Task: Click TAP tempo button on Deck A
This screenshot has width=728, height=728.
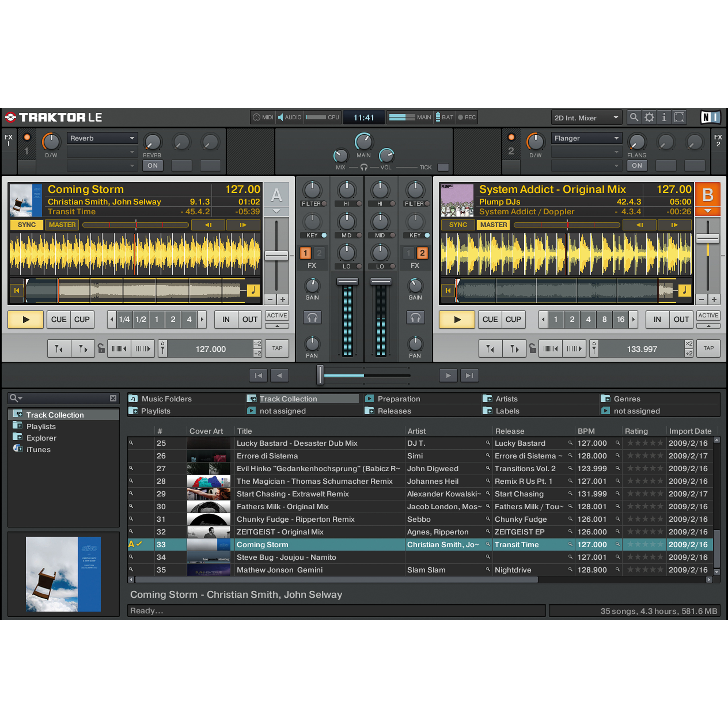Action: [277, 349]
